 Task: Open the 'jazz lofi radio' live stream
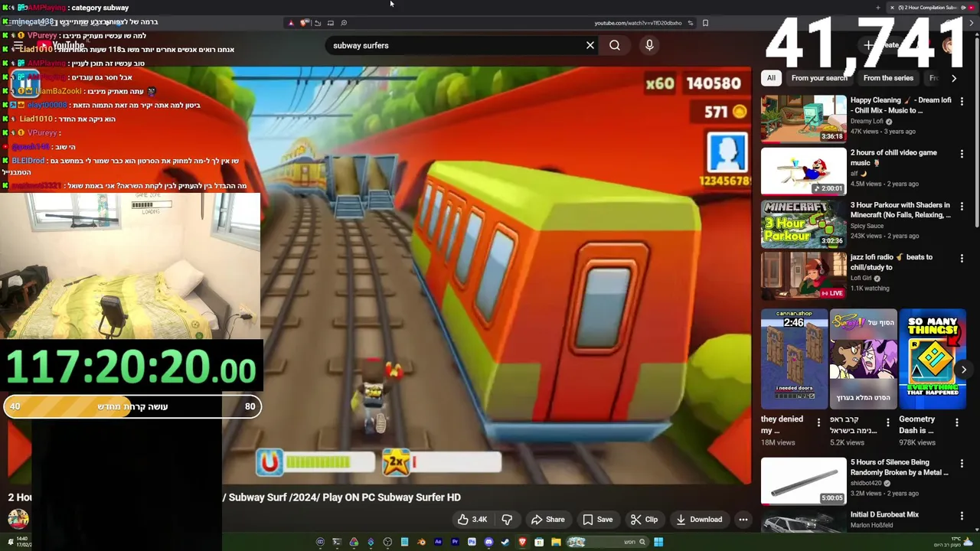(803, 275)
